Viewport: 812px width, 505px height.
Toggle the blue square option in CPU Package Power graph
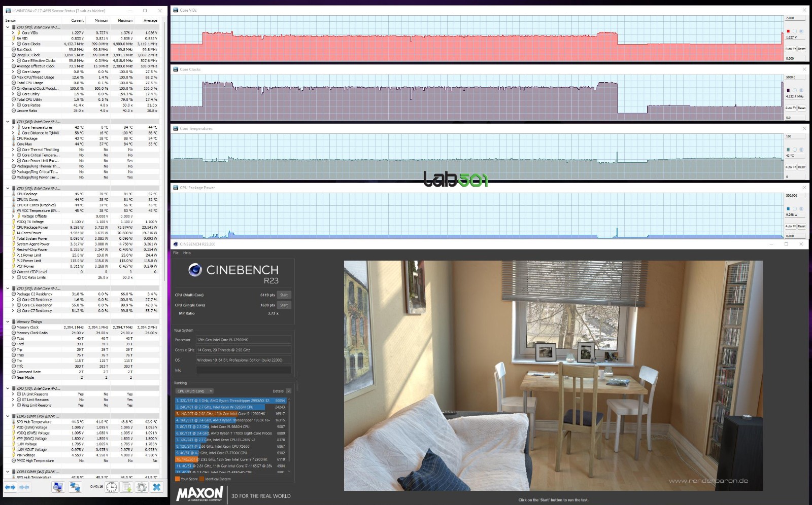[801, 208]
